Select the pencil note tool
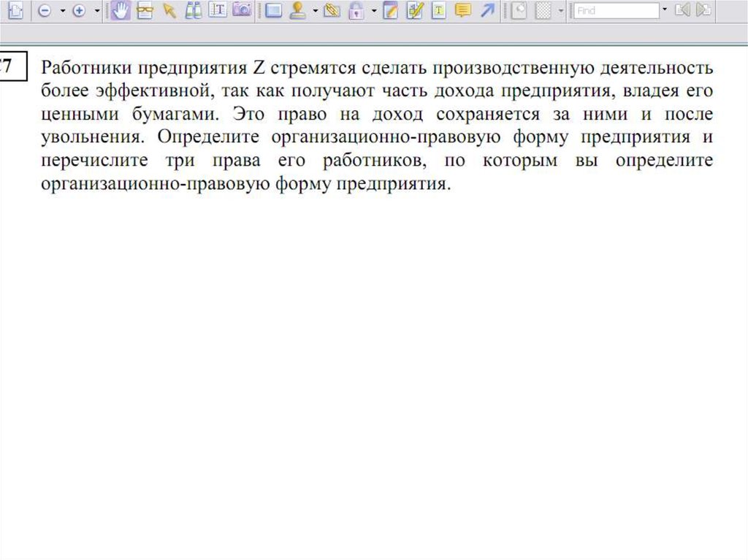Screen dimensions: 748x560 click(x=390, y=10)
